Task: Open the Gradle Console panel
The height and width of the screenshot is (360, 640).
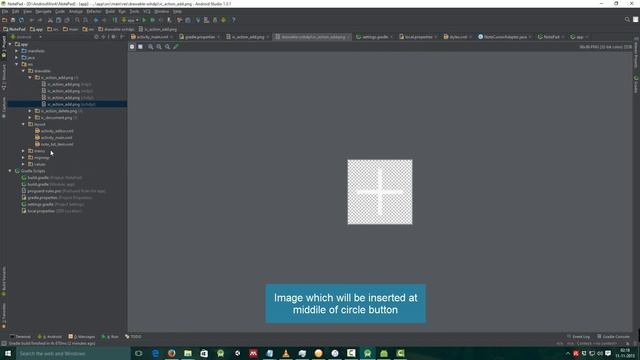Action: tap(613, 337)
